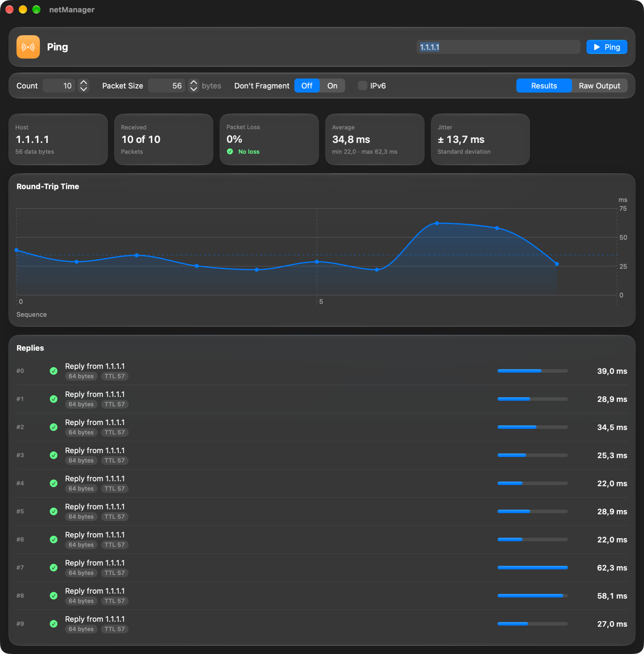
Task: Click green check icon for reply #9
Action: [x=54, y=624]
